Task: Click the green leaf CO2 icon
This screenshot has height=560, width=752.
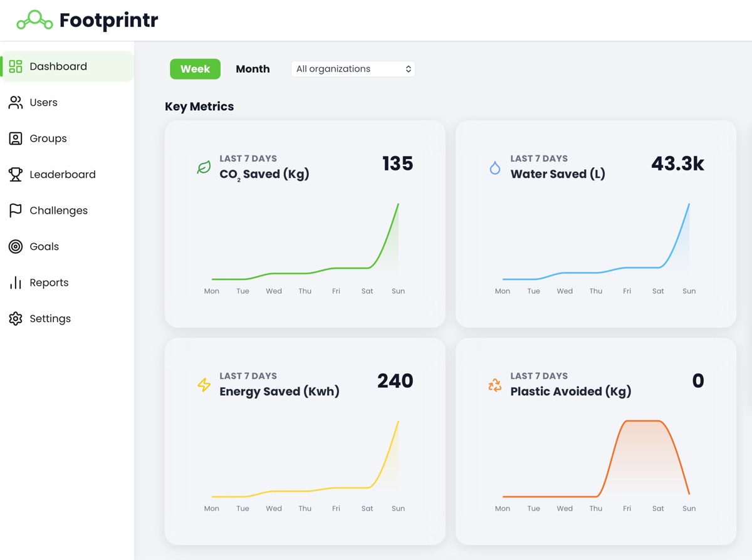Action: point(204,167)
